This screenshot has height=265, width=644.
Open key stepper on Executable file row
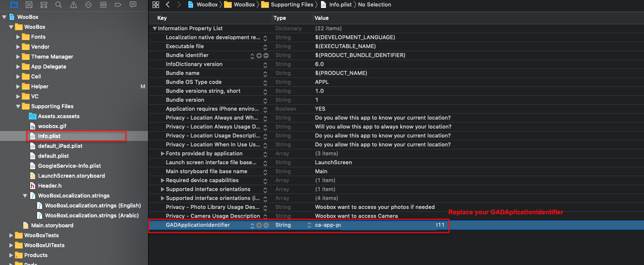click(266, 47)
